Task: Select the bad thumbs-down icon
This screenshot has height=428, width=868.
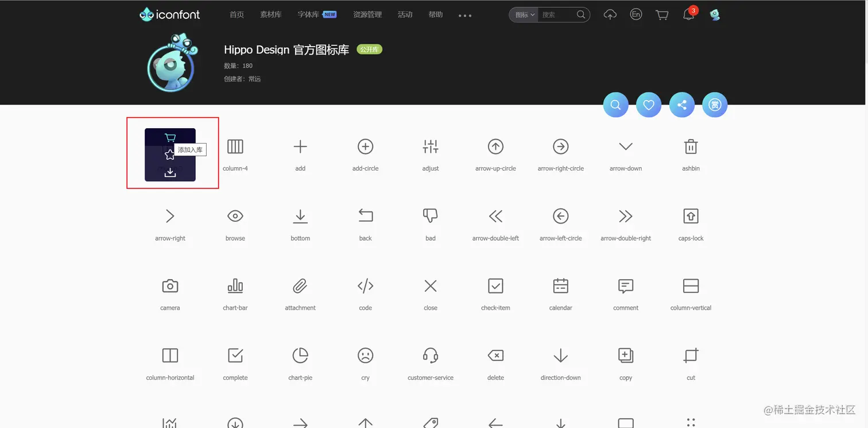Action: point(431,216)
